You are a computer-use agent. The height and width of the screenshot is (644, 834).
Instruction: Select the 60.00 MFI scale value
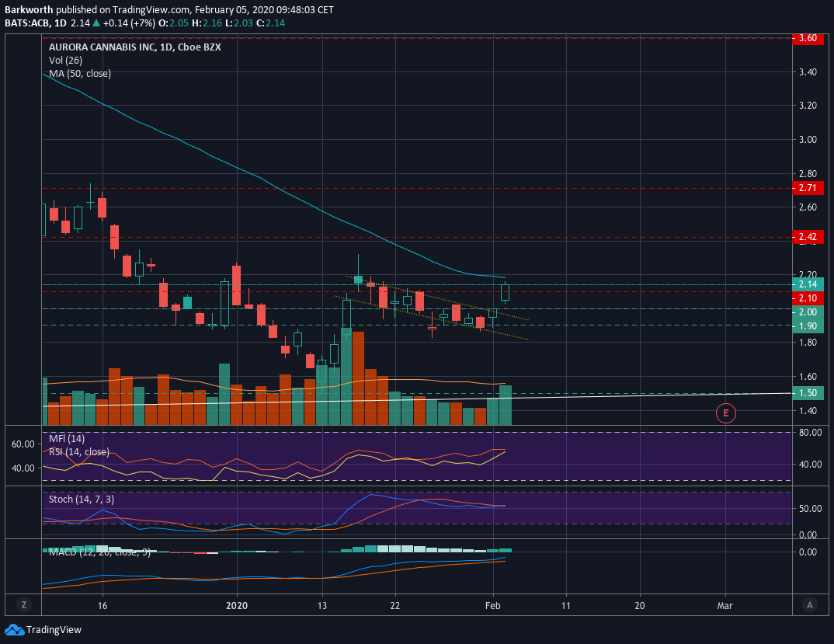(23, 444)
